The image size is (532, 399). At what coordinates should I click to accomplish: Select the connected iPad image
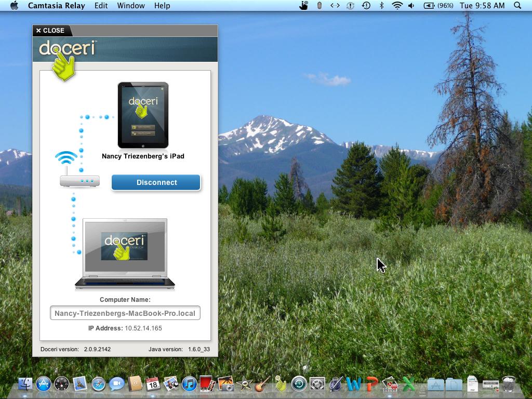tap(143, 115)
